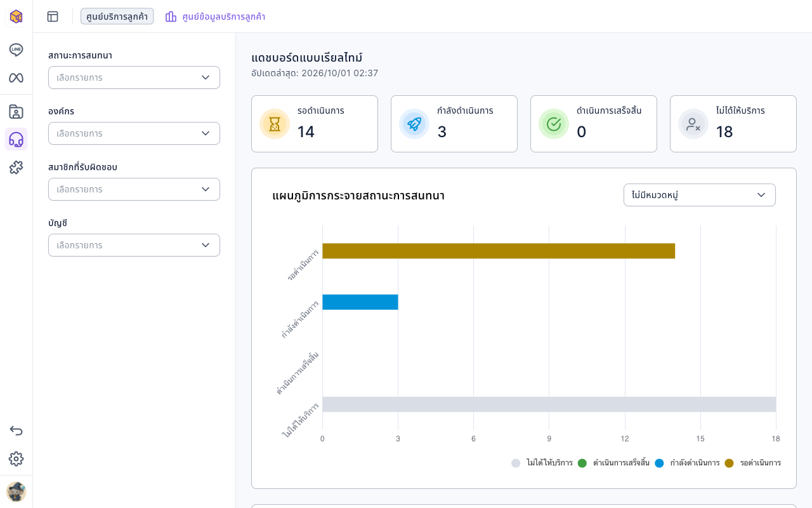Open the บัญชี dropdown
Screen dimensions: 812x508
pos(134,245)
